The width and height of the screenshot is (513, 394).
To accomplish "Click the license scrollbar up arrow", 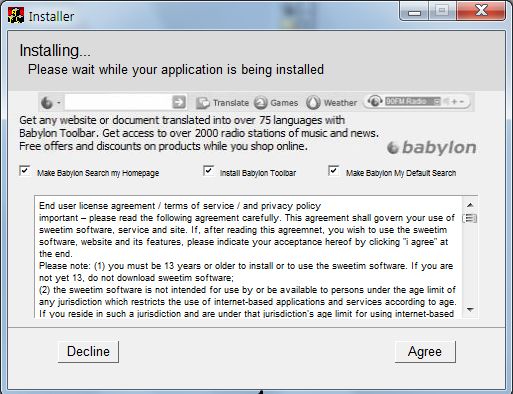I will pos(470,205).
